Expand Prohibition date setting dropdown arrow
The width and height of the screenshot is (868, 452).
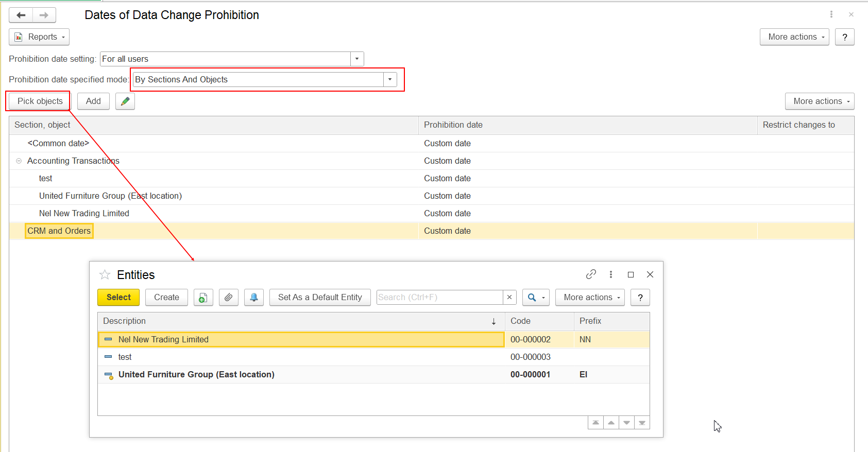tap(357, 59)
